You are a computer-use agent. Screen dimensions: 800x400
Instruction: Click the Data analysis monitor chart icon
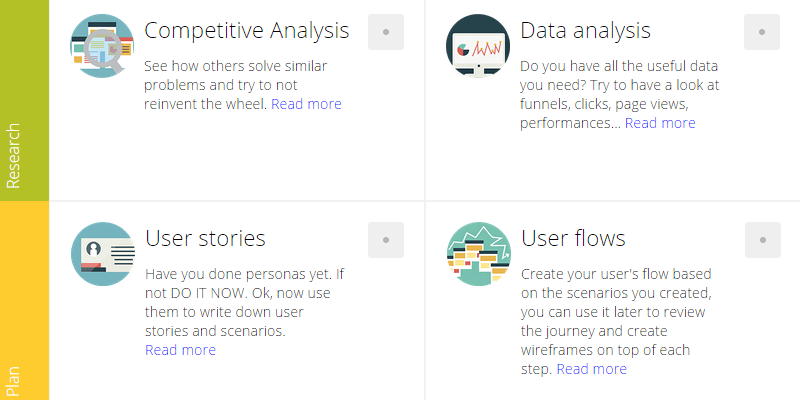point(477,46)
